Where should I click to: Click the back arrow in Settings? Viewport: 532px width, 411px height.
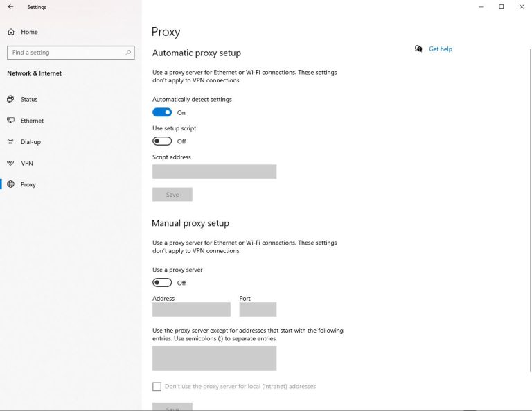10,7
